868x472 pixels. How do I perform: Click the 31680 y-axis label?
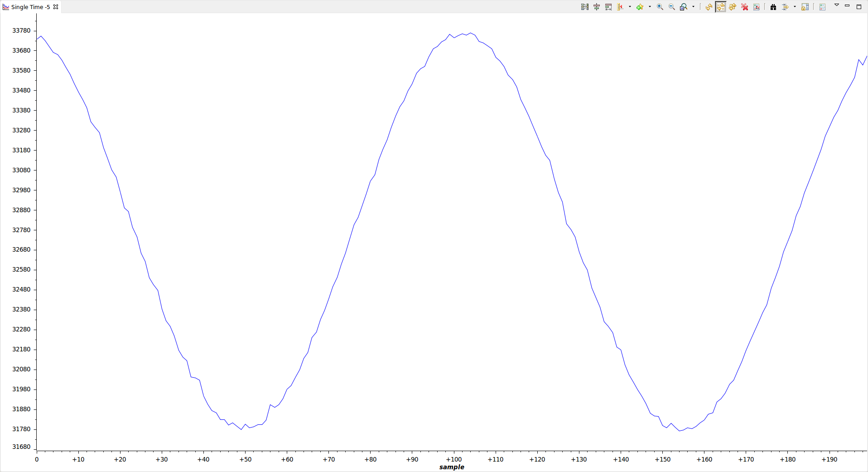coord(21,447)
